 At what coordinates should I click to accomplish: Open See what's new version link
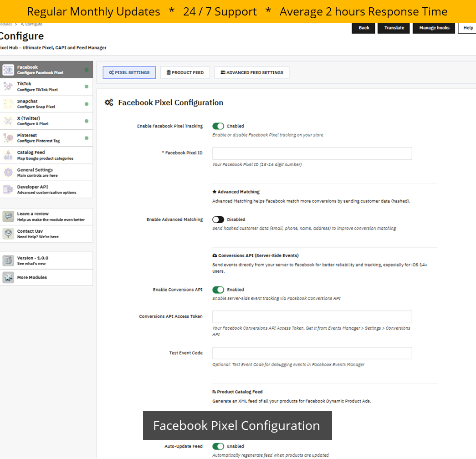point(46,260)
